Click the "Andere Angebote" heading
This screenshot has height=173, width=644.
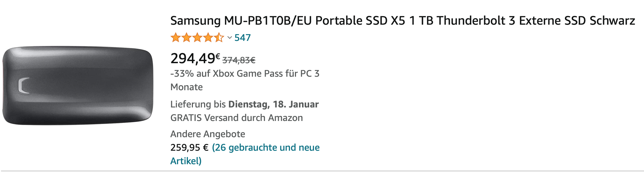point(208,134)
